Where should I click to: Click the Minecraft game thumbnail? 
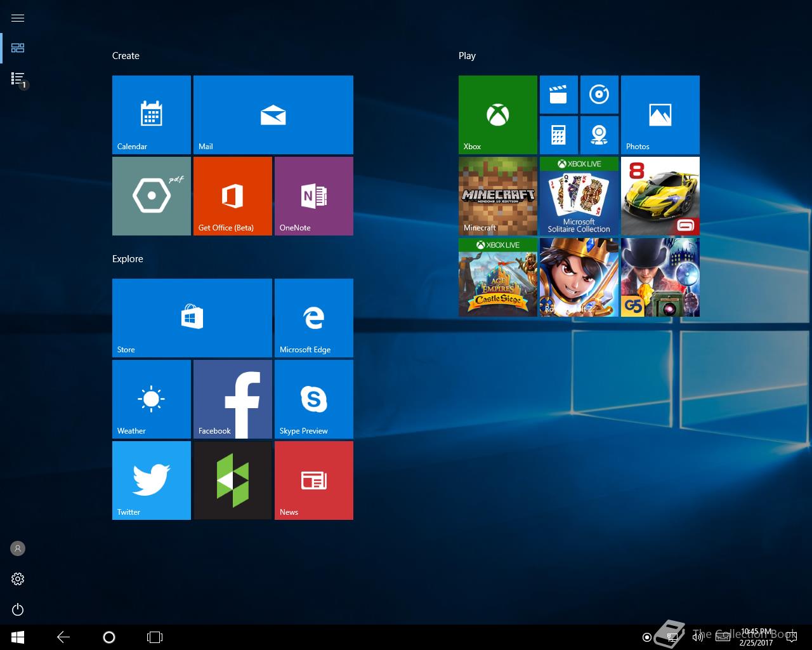point(497,196)
